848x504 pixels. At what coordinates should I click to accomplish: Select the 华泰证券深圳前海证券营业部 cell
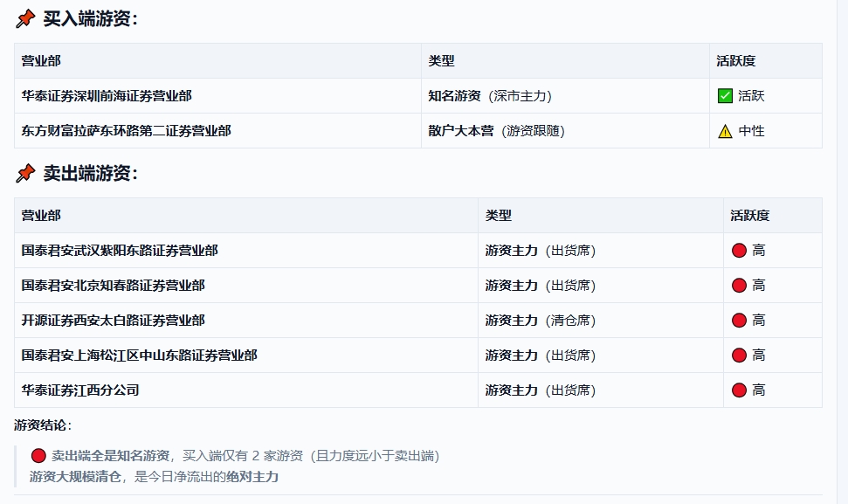coord(107,96)
